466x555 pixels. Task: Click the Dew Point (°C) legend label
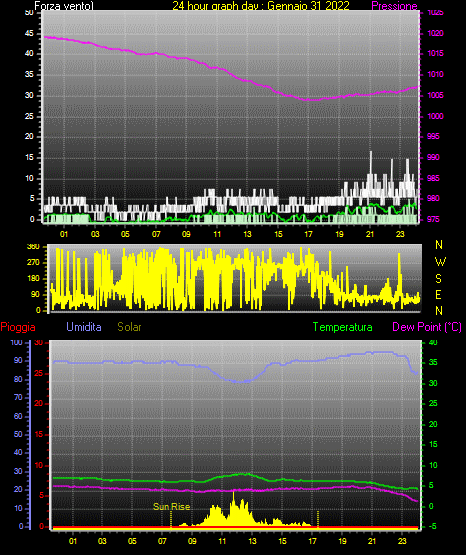click(427, 327)
